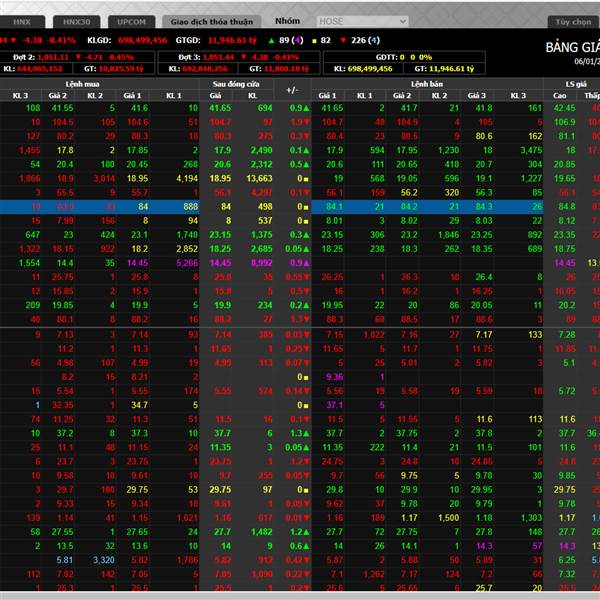The height and width of the screenshot is (600, 600).
Task: Select the GTGD value 11,946.61 tỷ
Action: click(x=232, y=41)
